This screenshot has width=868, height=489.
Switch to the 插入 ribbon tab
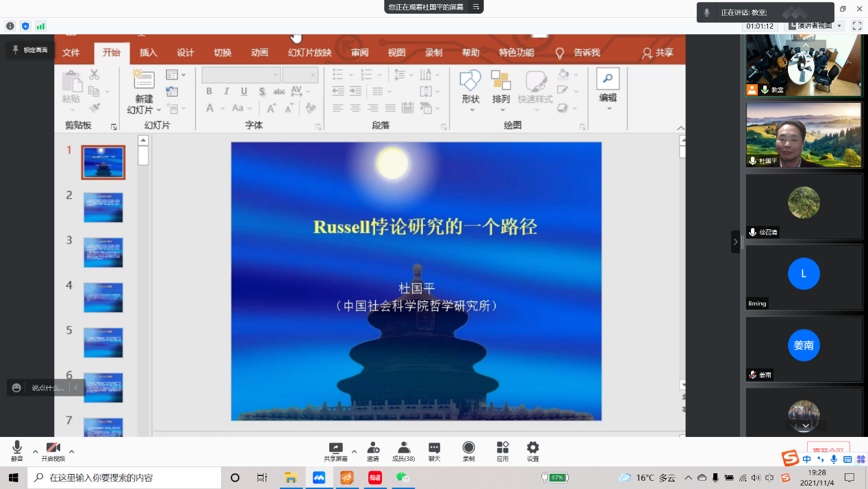(x=149, y=53)
